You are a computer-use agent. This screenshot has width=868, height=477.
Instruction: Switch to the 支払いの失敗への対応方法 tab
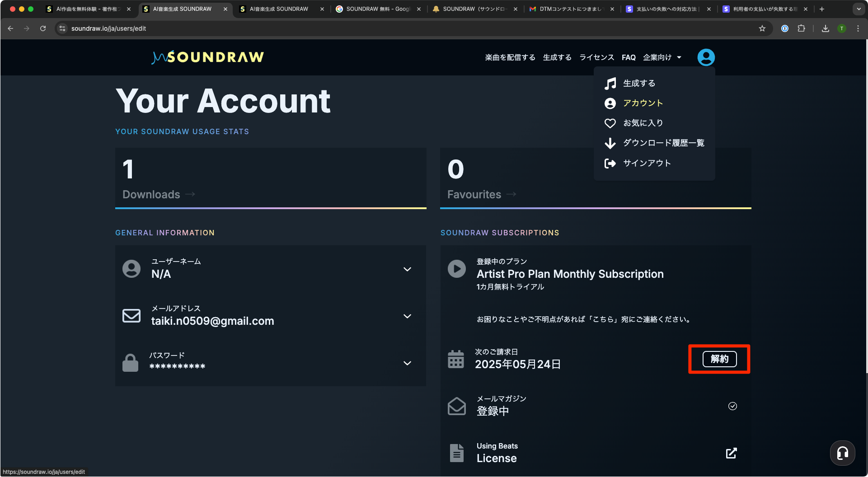[667, 9]
